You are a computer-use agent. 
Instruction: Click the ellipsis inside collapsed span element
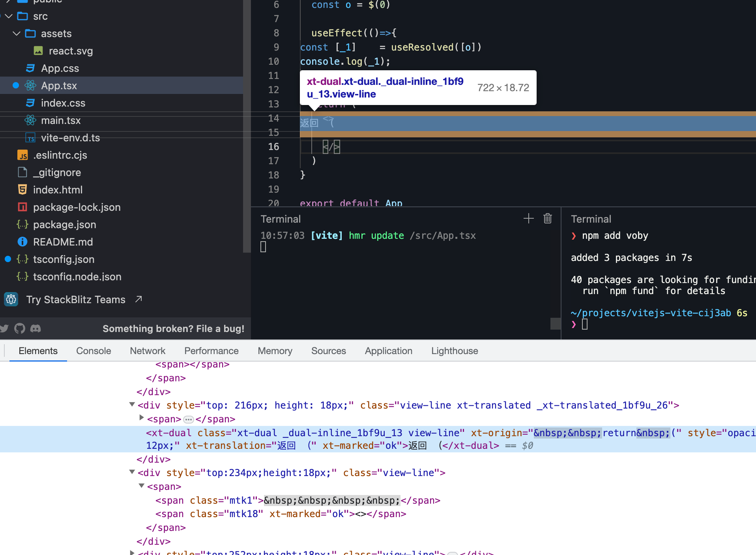pyautogui.click(x=189, y=420)
